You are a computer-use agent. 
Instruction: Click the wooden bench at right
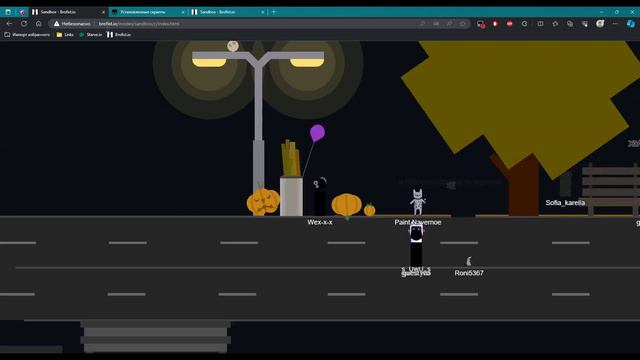[610, 189]
